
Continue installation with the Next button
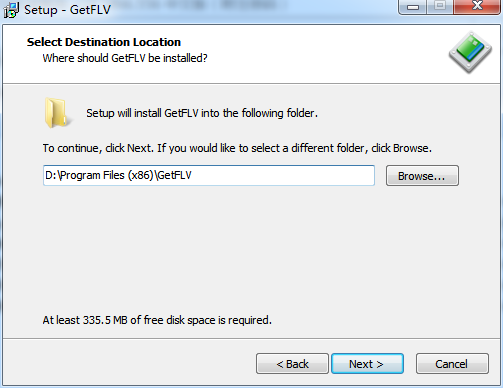(367, 364)
